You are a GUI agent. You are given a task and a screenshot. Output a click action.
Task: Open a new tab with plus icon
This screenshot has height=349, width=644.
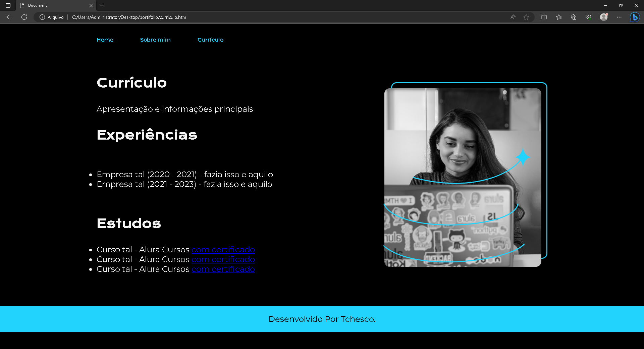(x=102, y=5)
